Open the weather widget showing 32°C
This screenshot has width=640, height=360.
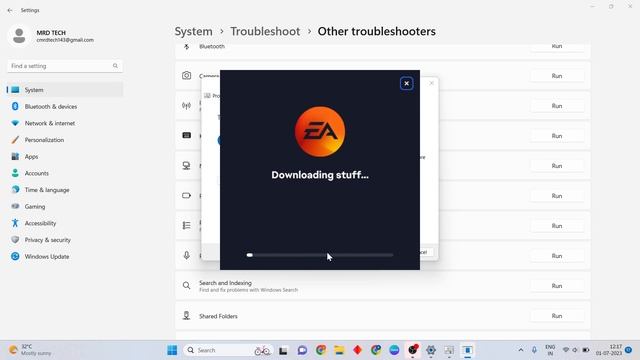[30, 350]
